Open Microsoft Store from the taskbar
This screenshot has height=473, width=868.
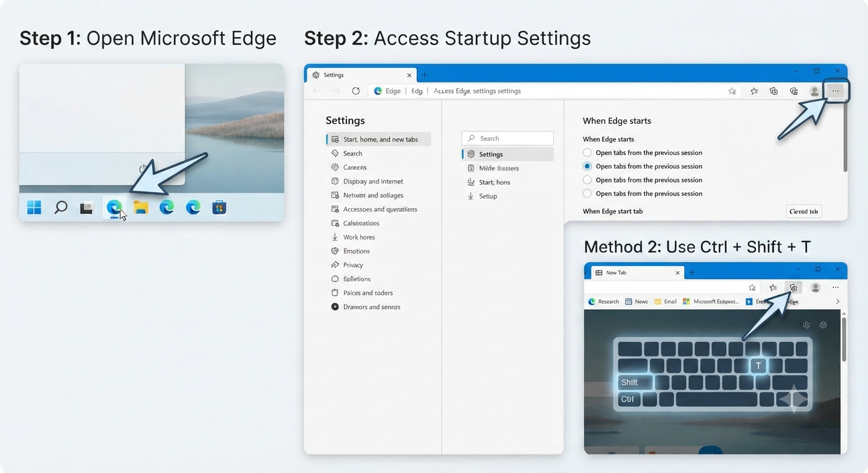(219, 208)
